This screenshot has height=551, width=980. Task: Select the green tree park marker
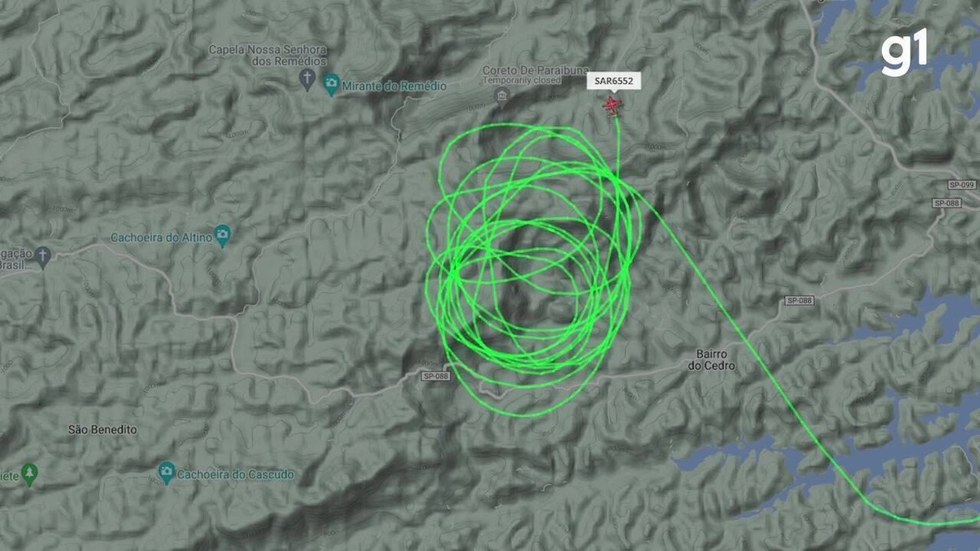[x=30, y=473]
